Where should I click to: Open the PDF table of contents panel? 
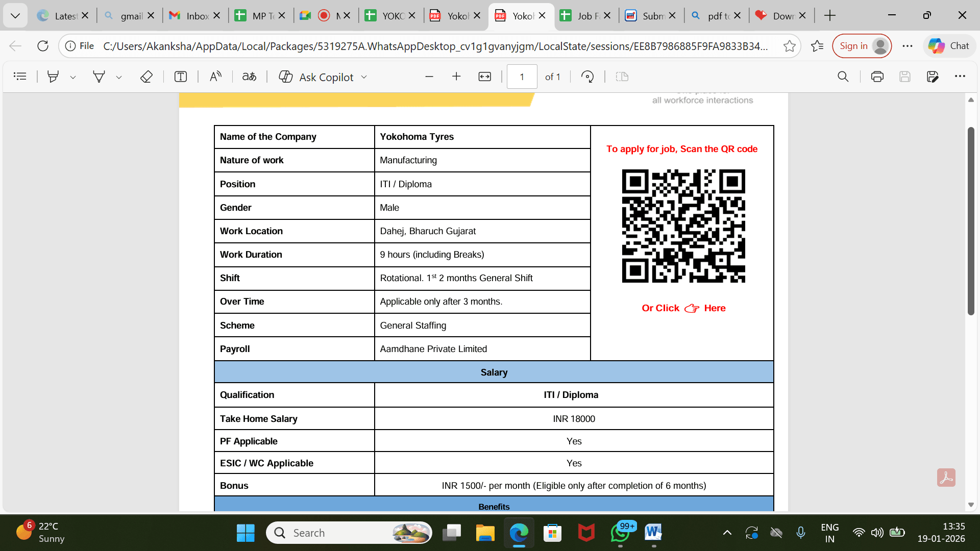coord(20,77)
